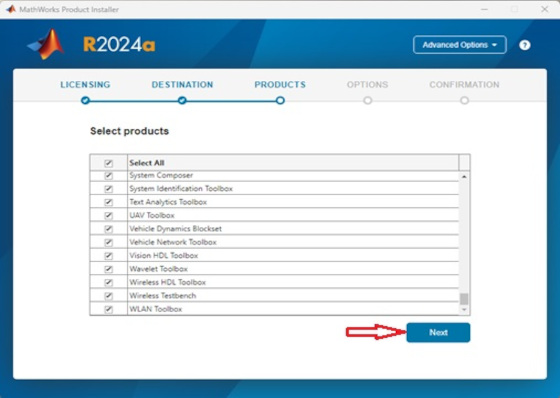Select the Vehicle Dynamics Blockset name
Screen dimensions: 560x398
tap(175, 229)
